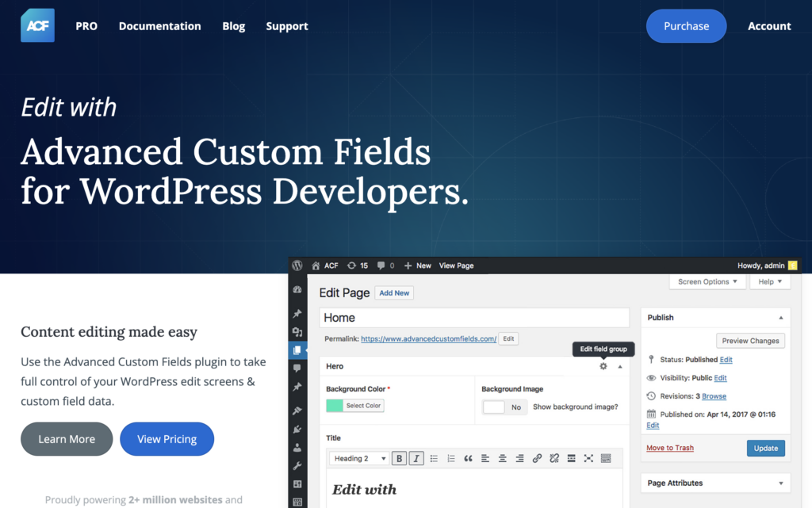Expand the Screen Options dropdown
Screen dimensions: 812x508
707,281
